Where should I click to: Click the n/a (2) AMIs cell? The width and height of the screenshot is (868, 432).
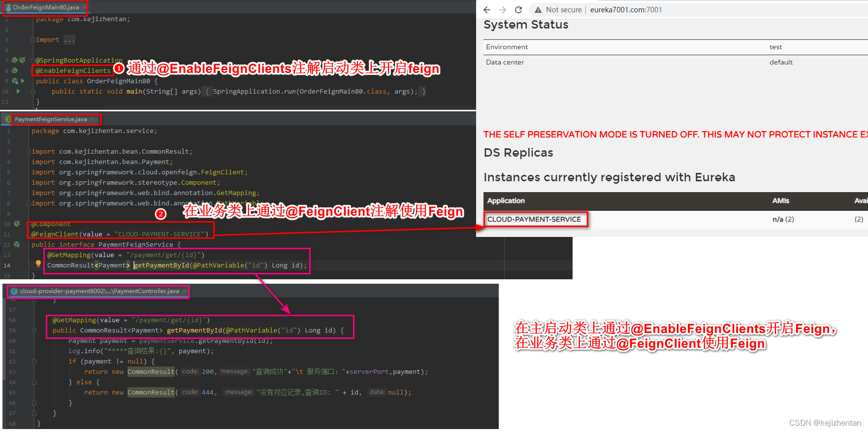pyautogui.click(x=783, y=219)
